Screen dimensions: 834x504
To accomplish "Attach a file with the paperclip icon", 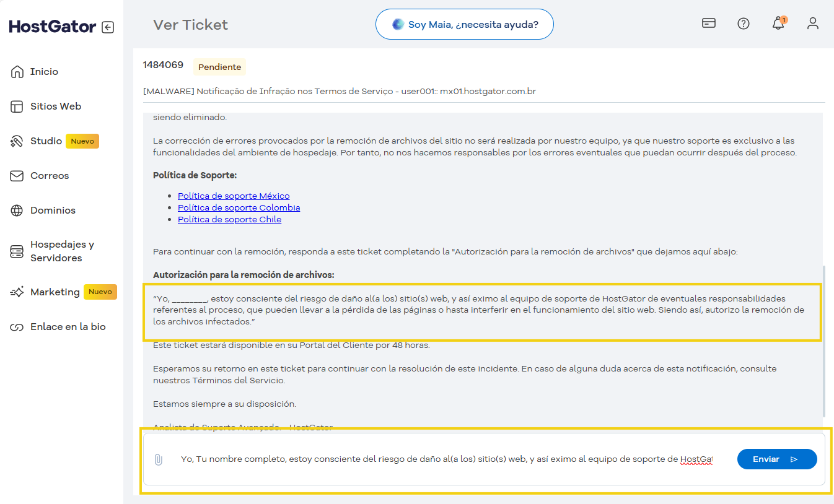I will point(159,459).
